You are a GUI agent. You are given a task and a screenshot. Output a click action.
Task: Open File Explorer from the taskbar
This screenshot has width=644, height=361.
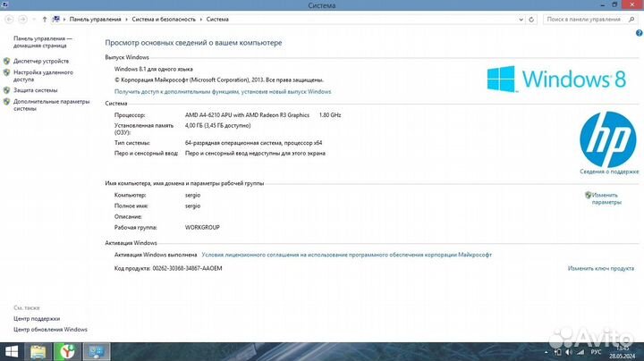click(39, 351)
